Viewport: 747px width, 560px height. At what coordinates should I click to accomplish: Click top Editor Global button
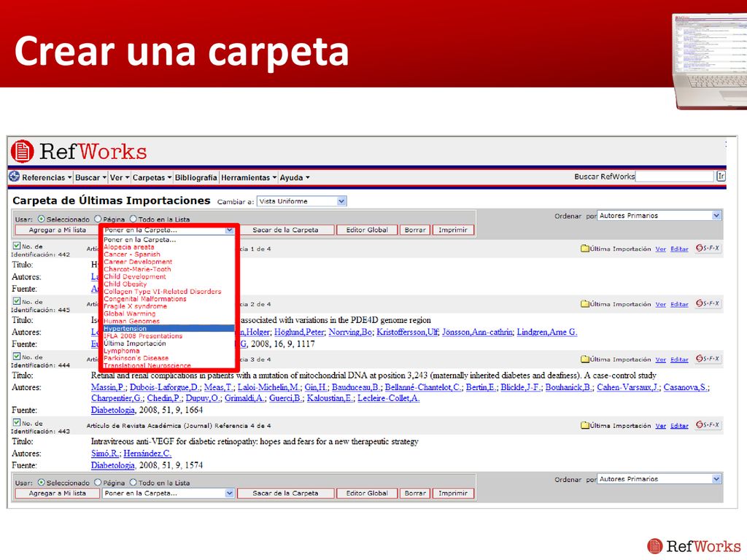coord(367,230)
